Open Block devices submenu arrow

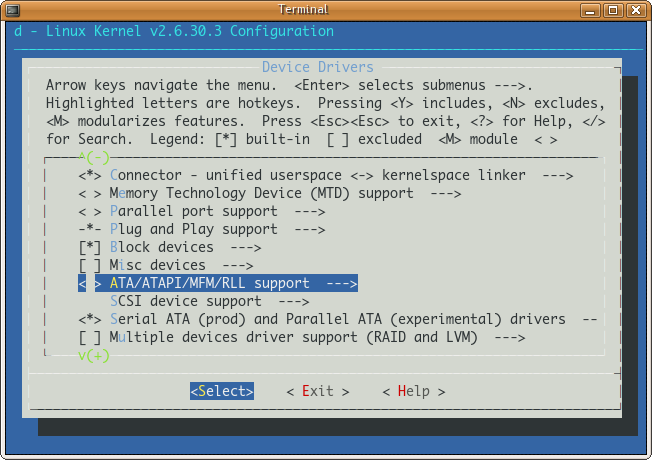tap(246, 248)
